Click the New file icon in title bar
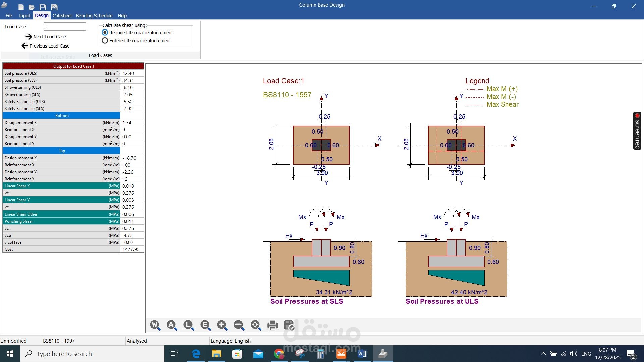644x362 pixels. [x=21, y=7]
